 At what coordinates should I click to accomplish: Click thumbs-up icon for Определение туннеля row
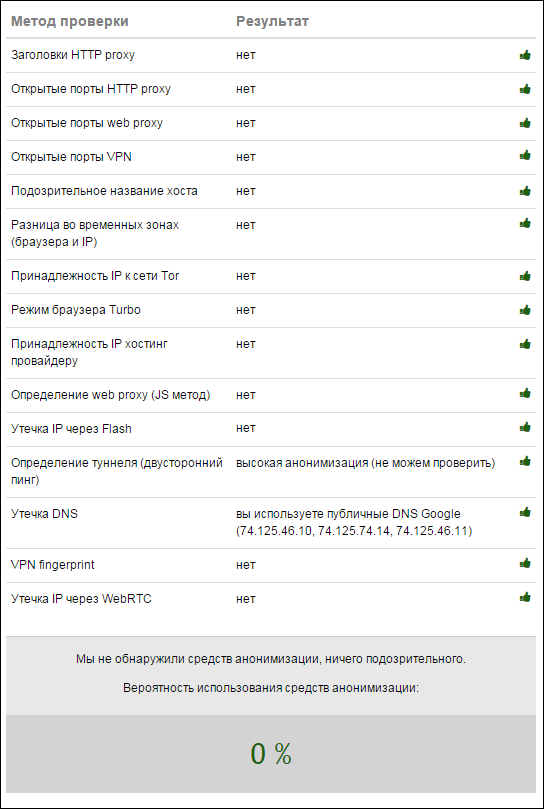(525, 461)
